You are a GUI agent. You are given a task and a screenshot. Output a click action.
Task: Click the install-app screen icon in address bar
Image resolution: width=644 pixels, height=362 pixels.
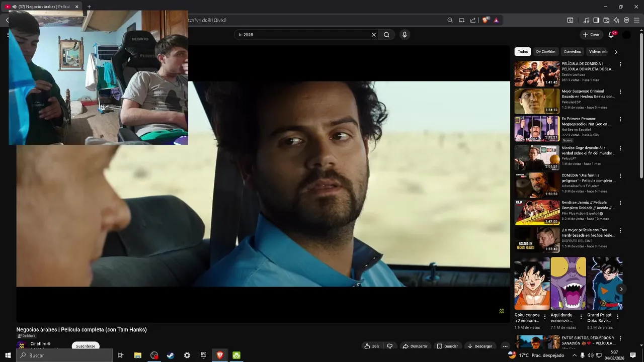[x=461, y=20]
